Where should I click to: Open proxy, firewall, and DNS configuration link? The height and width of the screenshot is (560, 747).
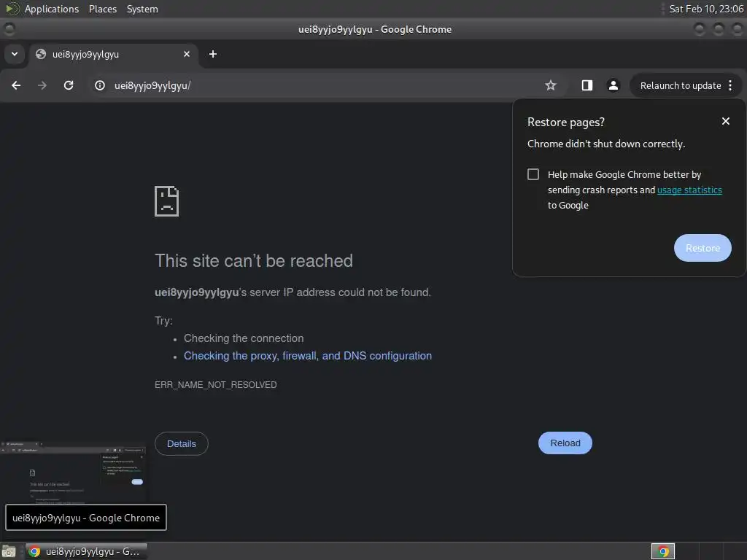pos(308,356)
